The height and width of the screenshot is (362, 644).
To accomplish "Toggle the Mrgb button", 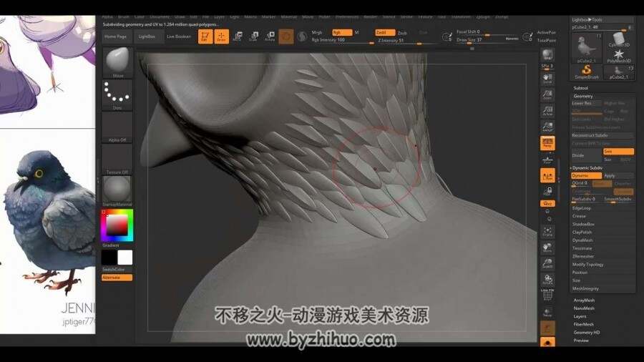I will point(317,32).
